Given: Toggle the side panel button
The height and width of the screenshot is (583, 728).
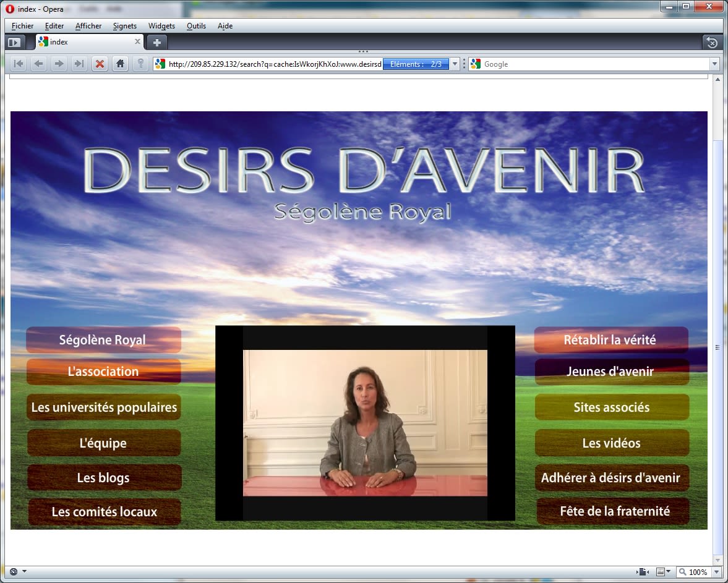Looking at the screenshot, I should click(14, 43).
